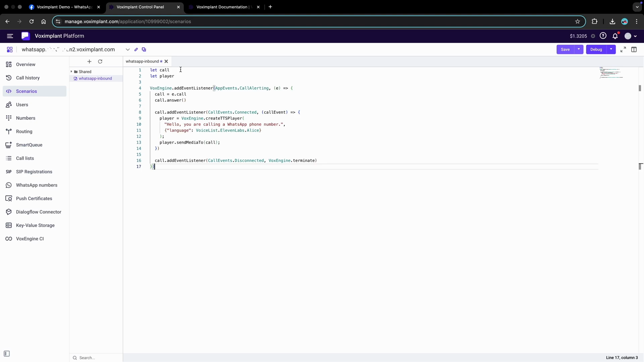The height and width of the screenshot is (362, 644).
Task: Expand the Shared scenarios folder
Action: pyautogui.click(x=71, y=71)
